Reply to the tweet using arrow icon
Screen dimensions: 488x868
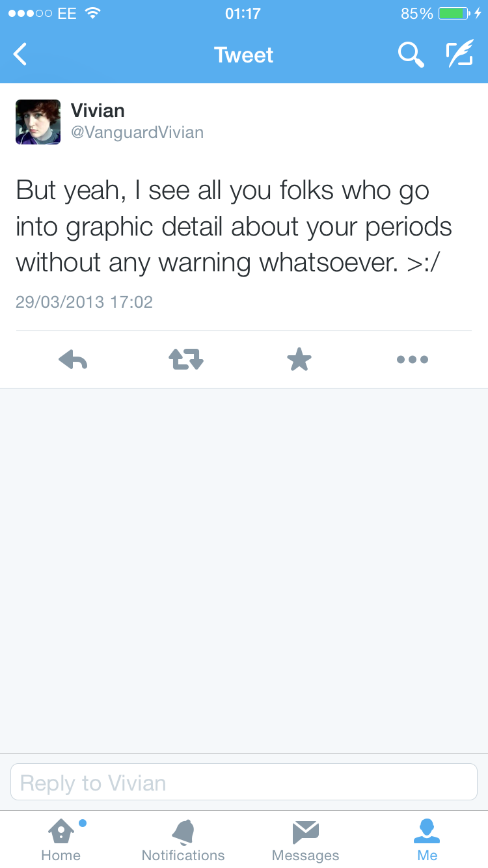73,359
